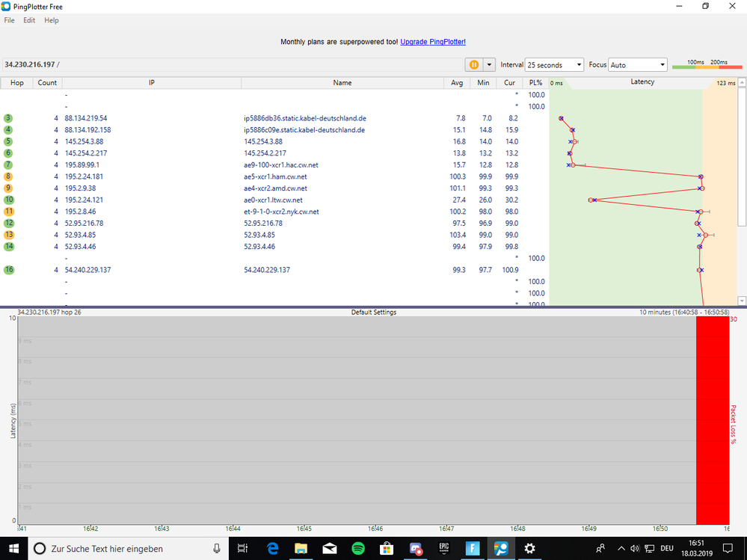
Task: Open the Edit menu
Action: click(x=29, y=20)
